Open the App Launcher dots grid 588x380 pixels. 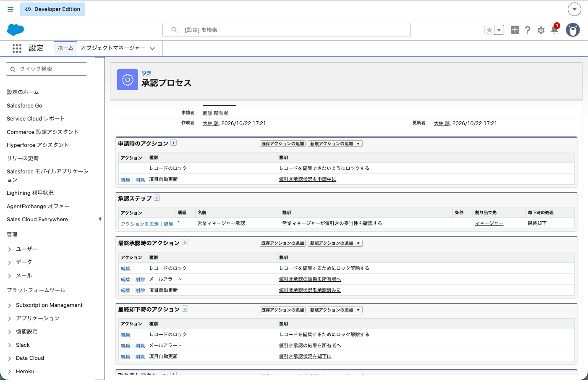[x=17, y=48]
